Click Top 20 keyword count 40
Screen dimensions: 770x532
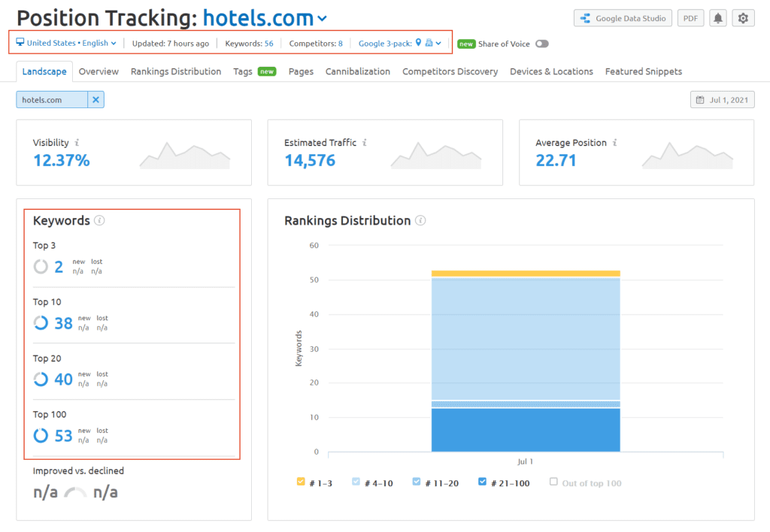(x=63, y=379)
